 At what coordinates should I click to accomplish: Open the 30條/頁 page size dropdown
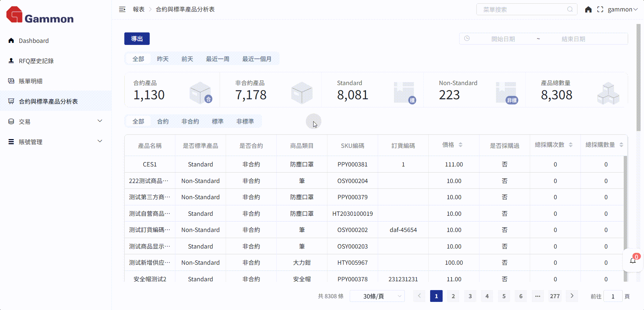[377, 296]
